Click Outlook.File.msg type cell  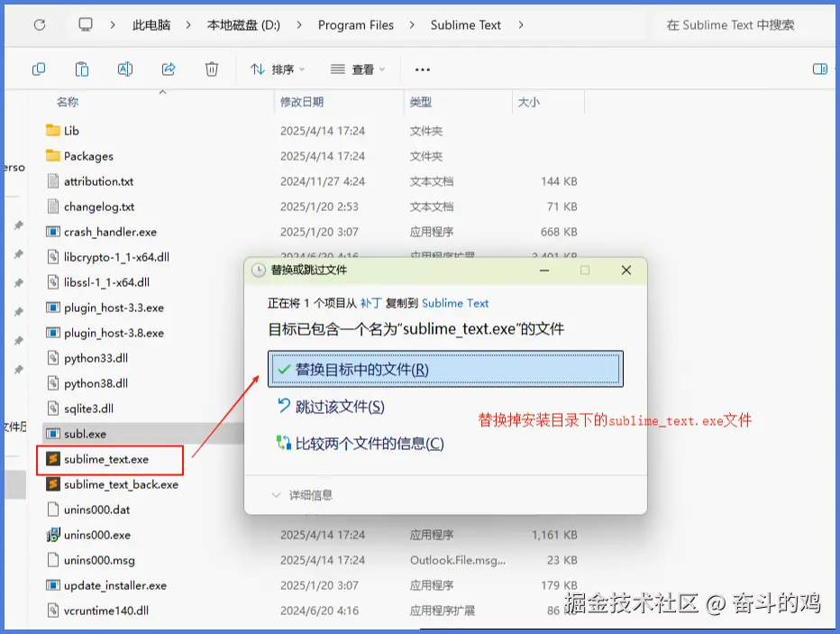click(458, 560)
